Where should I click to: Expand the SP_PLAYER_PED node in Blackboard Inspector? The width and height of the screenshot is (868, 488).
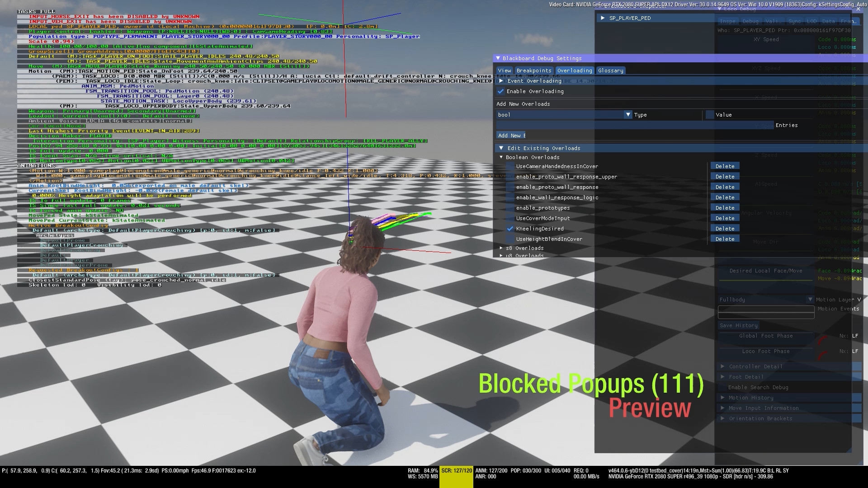[602, 18]
